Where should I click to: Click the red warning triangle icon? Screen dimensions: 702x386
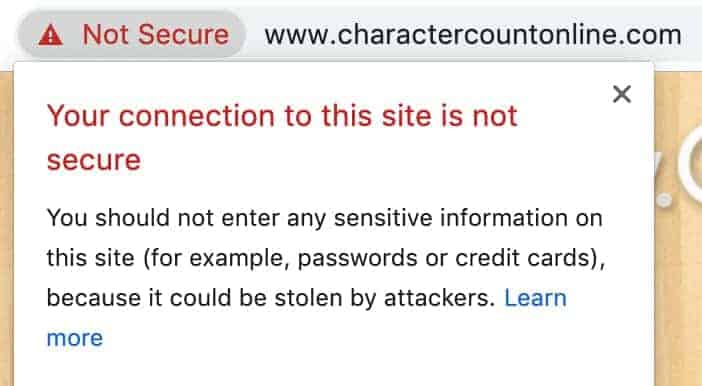[x=50, y=35]
